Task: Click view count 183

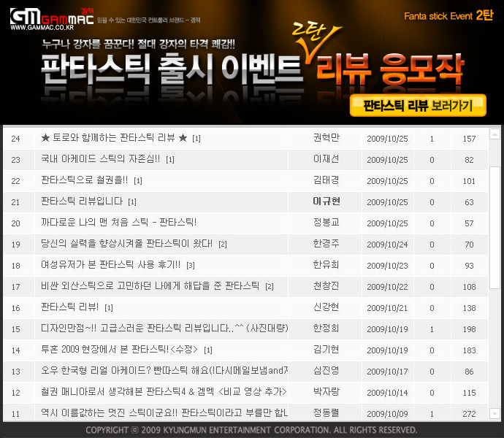Action: pos(469,350)
